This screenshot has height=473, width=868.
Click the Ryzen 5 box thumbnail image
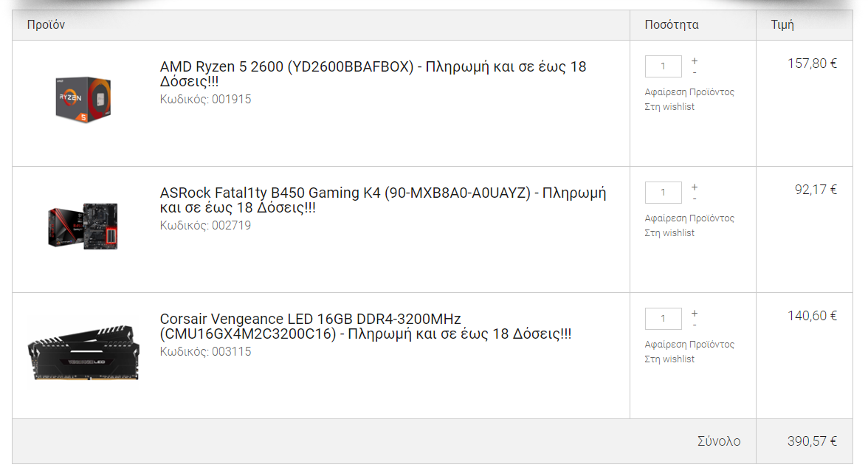click(x=83, y=100)
